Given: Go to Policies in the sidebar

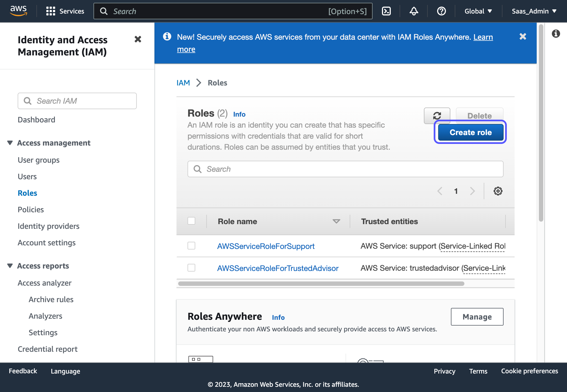Looking at the screenshot, I should tap(31, 210).
